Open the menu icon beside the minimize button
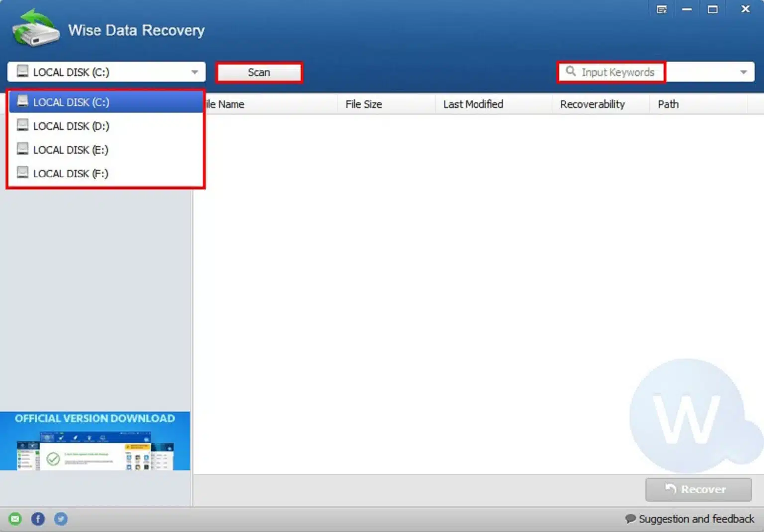The image size is (764, 532). pos(661,9)
